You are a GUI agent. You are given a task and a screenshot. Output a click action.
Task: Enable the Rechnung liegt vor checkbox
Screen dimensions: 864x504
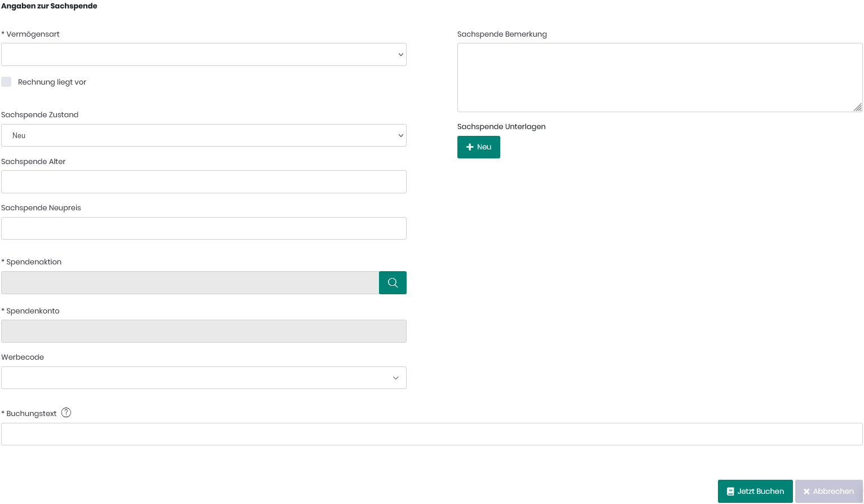click(x=6, y=82)
